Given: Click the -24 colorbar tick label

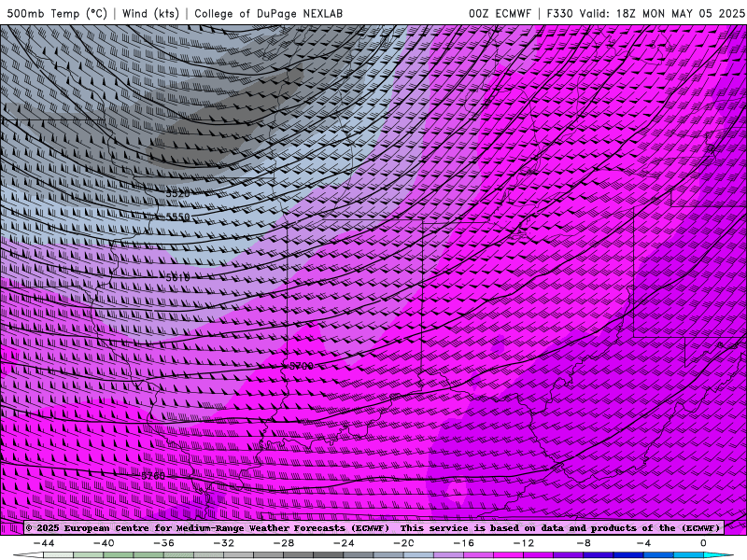Looking at the screenshot, I should pos(344,543).
